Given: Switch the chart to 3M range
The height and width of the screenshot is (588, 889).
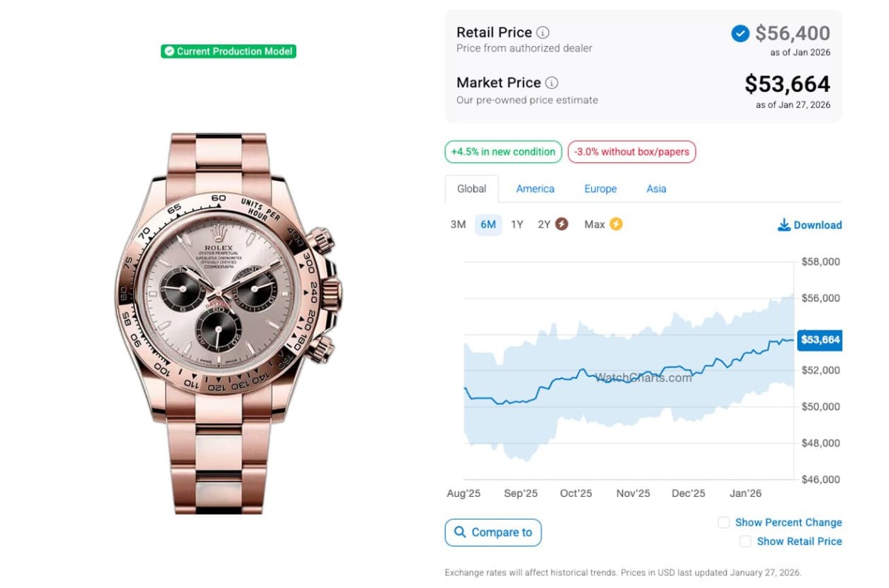Looking at the screenshot, I should [458, 224].
